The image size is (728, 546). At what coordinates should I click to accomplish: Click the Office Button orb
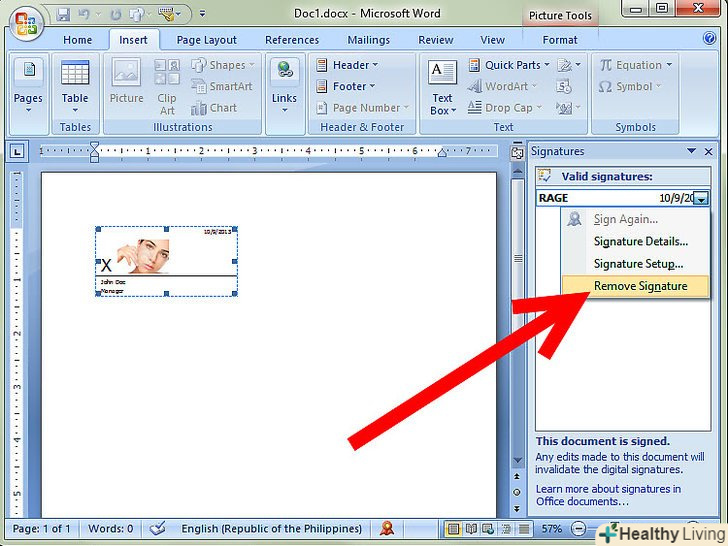(26, 23)
